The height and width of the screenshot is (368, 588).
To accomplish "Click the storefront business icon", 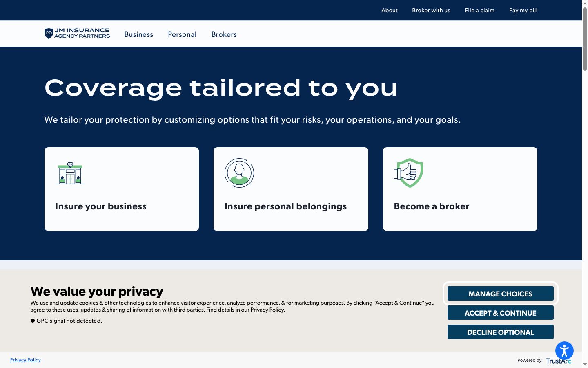I will click(70, 173).
